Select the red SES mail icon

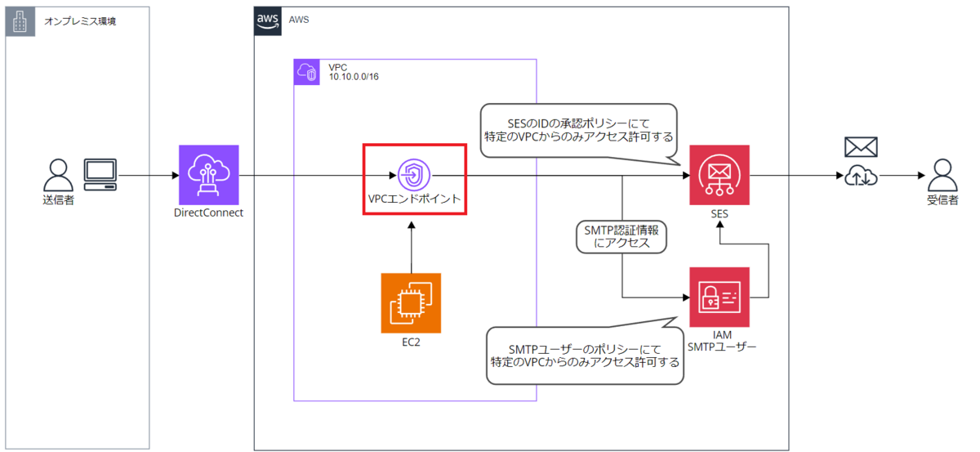point(719,175)
